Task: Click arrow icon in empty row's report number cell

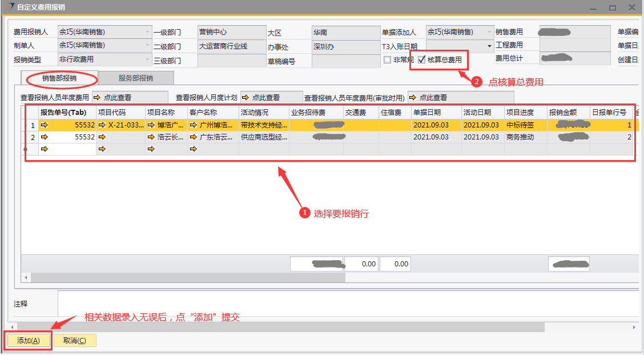Action: [45, 149]
